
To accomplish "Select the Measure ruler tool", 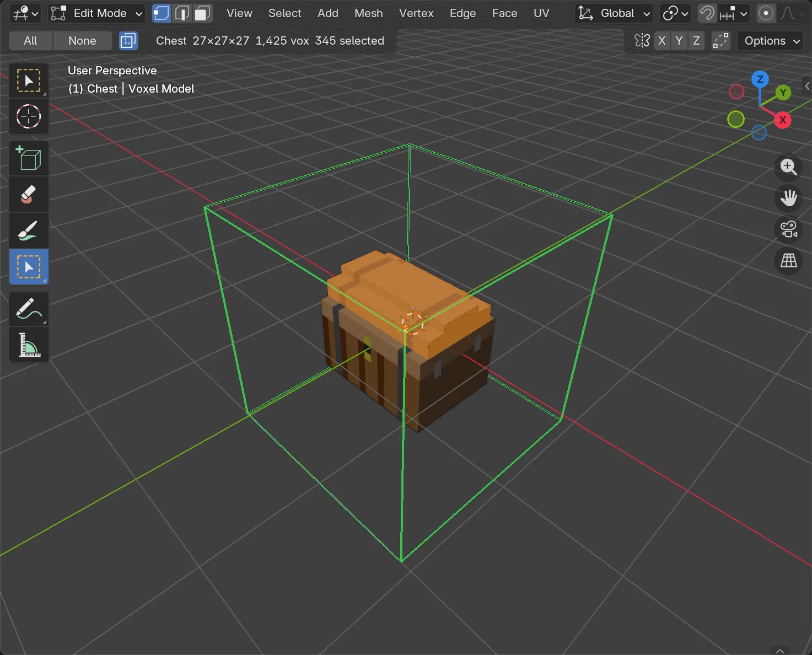I will coord(29,345).
